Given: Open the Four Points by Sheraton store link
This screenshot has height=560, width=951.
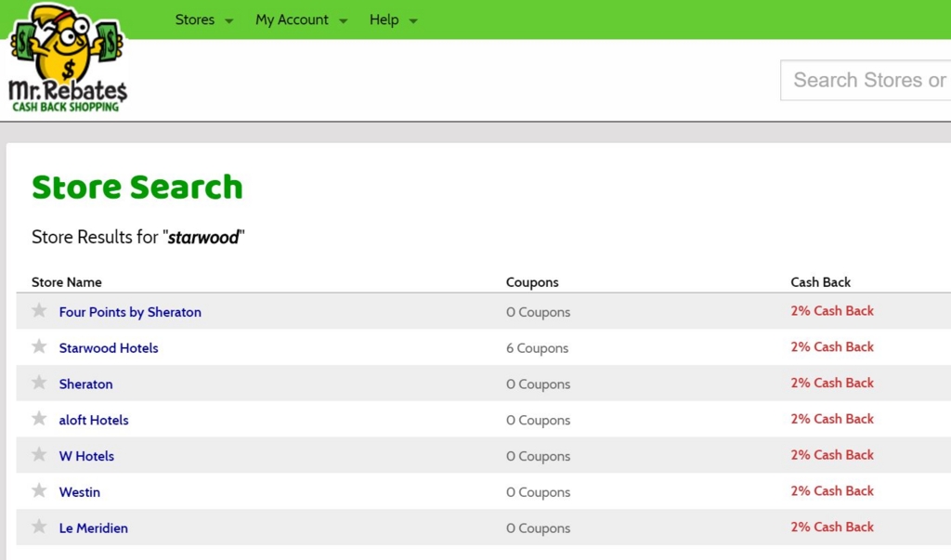Looking at the screenshot, I should pos(130,312).
